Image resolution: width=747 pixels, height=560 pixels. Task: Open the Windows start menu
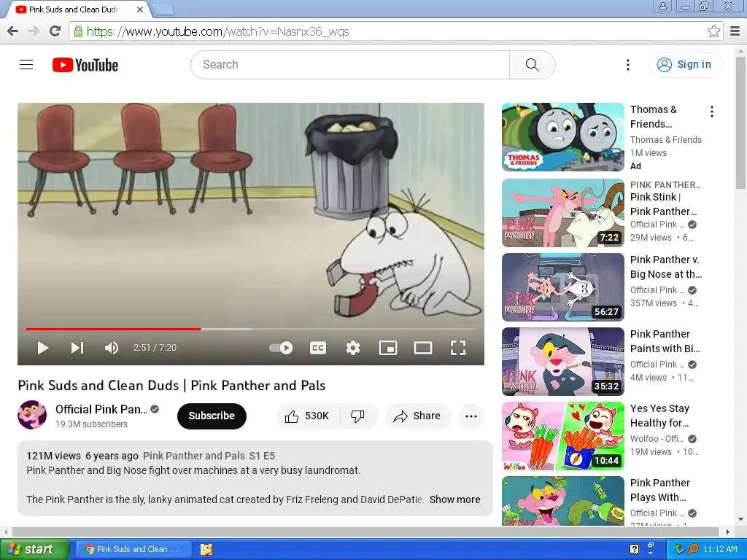[34, 550]
